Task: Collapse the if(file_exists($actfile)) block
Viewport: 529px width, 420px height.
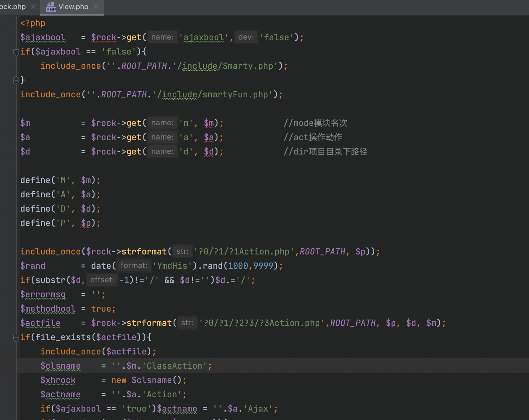Action: pyautogui.click(x=16, y=338)
